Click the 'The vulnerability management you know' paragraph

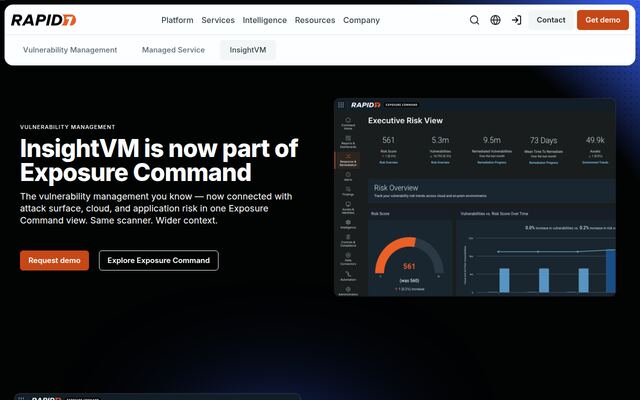(x=156, y=208)
